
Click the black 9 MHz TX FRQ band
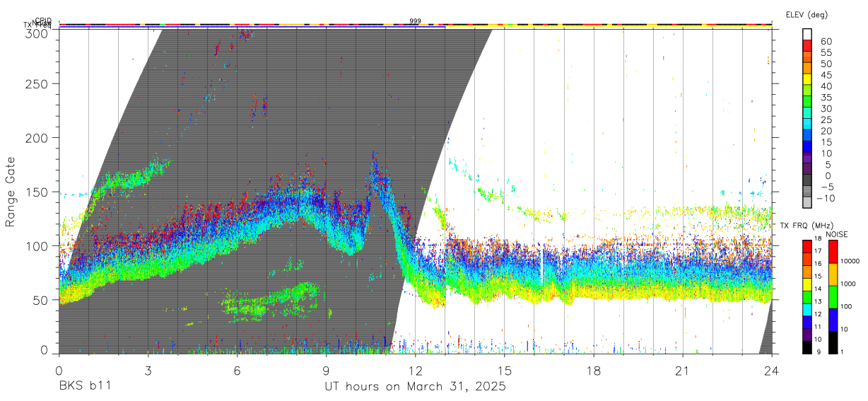click(807, 347)
